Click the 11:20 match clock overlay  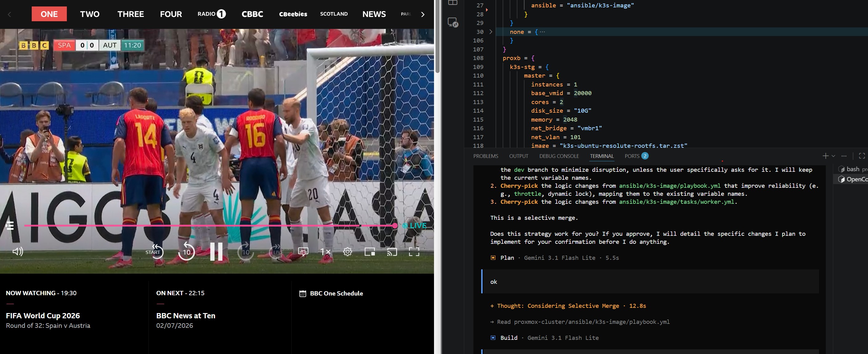pyautogui.click(x=132, y=45)
